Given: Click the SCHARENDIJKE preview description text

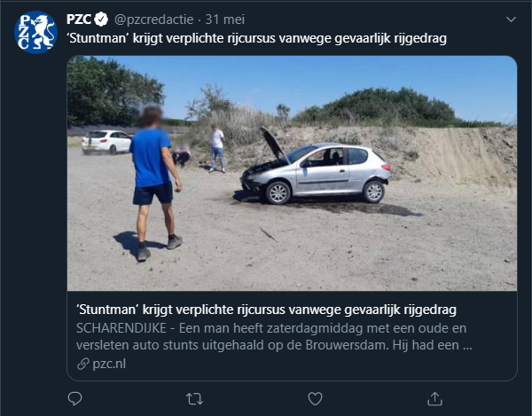Looking at the screenshot, I should pos(274,336).
